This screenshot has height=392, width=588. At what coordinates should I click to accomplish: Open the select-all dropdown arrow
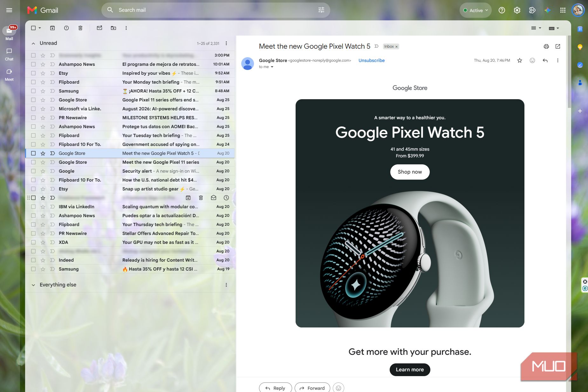pos(40,28)
